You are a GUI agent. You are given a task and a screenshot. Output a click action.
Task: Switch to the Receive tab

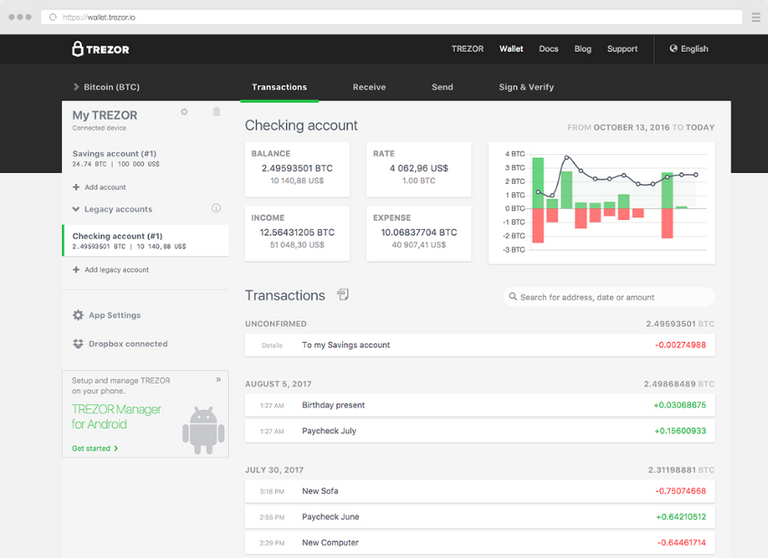369,87
